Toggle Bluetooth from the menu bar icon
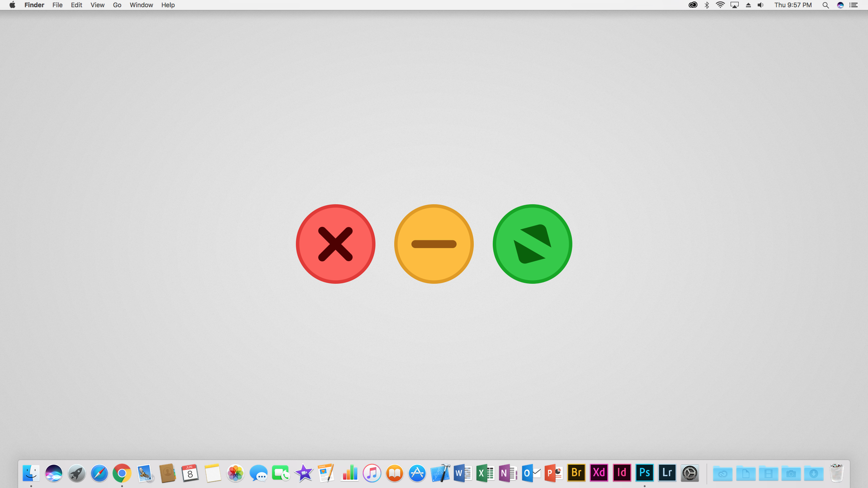The image size is (868, 488). coord(707,5)
